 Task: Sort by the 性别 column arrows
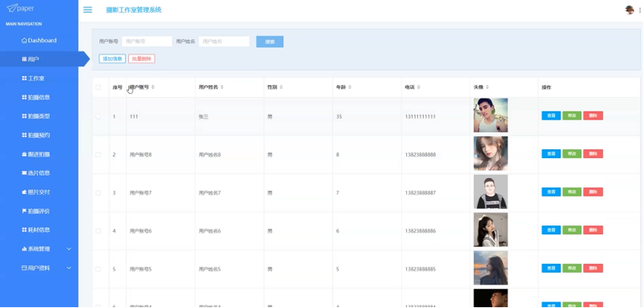point(281,87)
